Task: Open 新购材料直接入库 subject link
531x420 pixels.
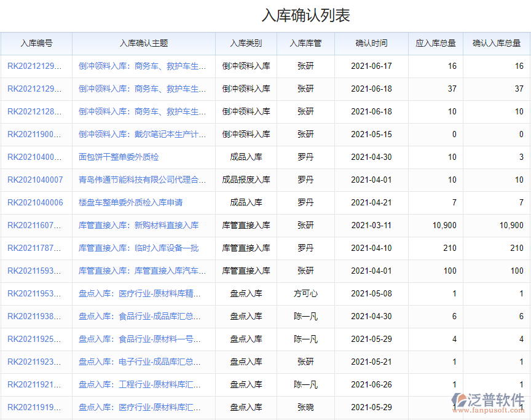Action: coord(138,225)
